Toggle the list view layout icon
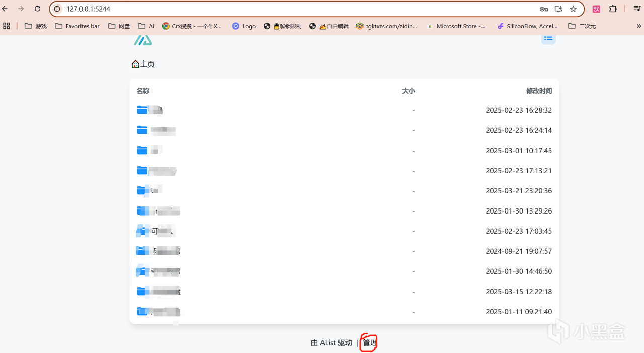Screen dimensions: 644x353 coord(548,38)
